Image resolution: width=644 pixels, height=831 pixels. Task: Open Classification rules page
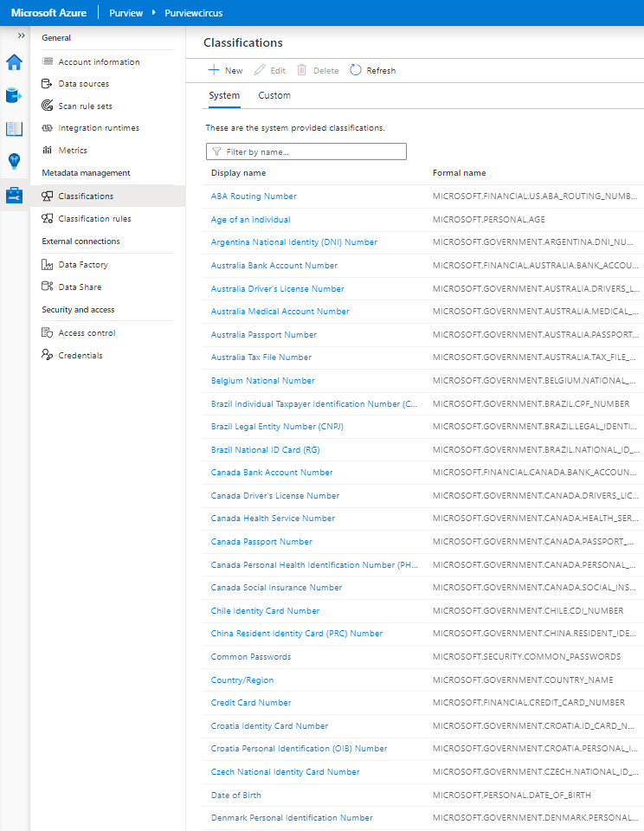[x=94, y=219]
